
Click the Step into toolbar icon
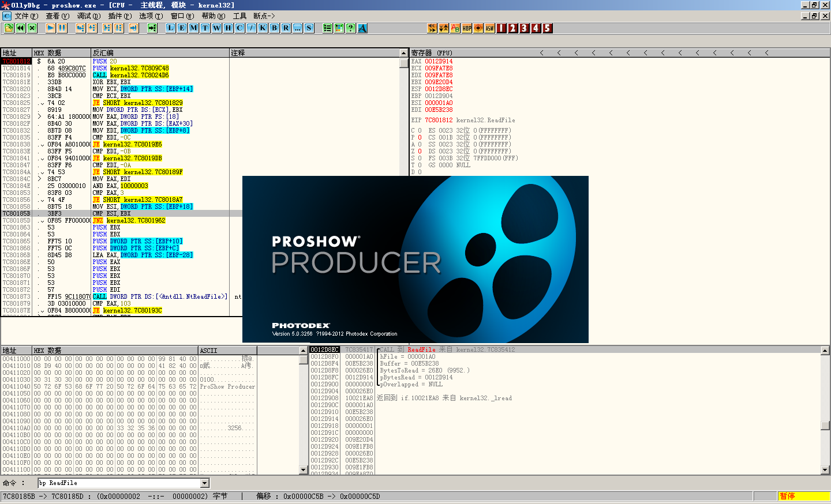(x=80, y=28)
